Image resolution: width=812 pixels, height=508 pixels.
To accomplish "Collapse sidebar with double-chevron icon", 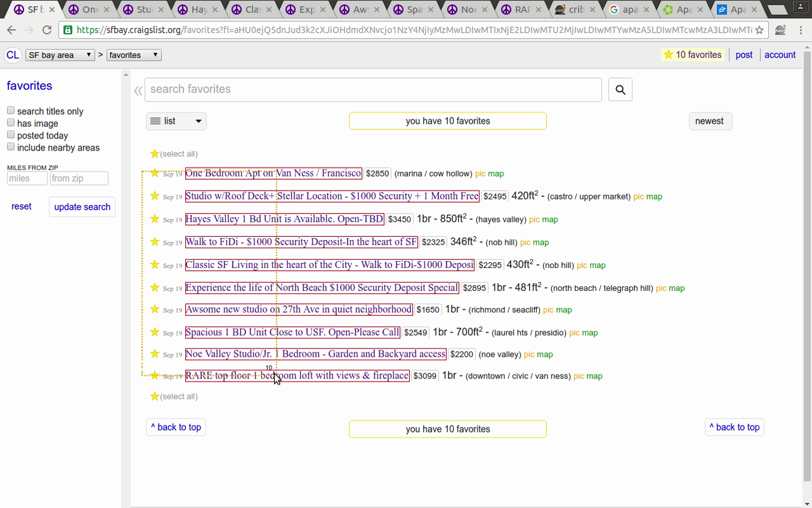I will coord(138,91).
